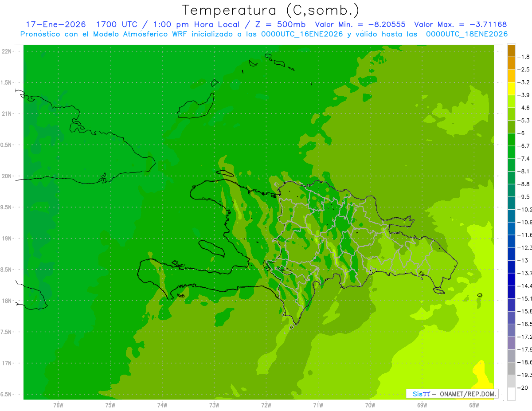Click the '-8.8' colorbar value
The image size is (532, 411).
[x=524, y=184]
